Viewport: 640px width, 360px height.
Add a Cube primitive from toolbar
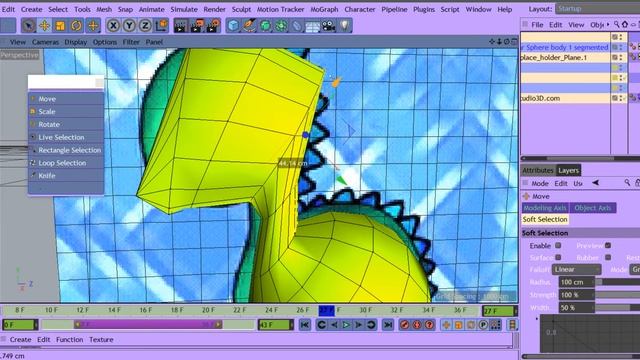click(233, 26)
